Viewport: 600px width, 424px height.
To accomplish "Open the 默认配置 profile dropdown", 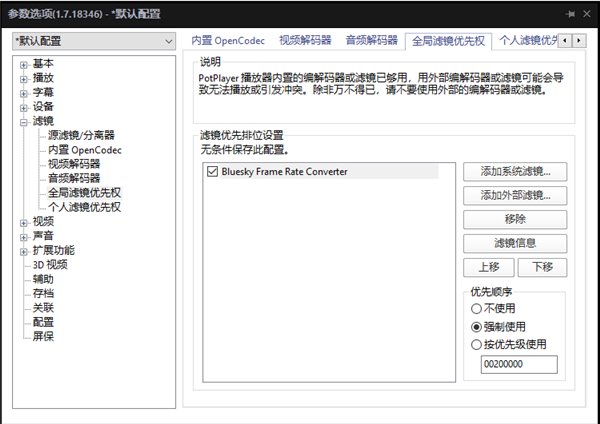I will [x=94, y=41].
